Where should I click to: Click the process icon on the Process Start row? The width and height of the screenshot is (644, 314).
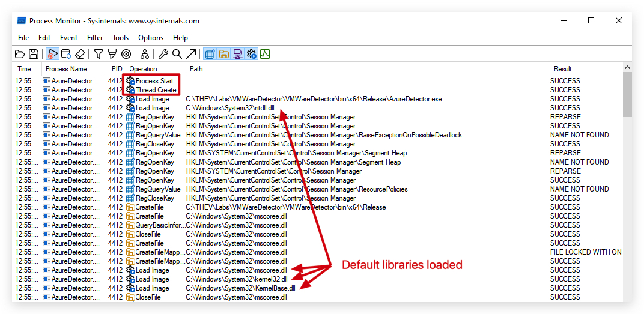pos(47,81)
